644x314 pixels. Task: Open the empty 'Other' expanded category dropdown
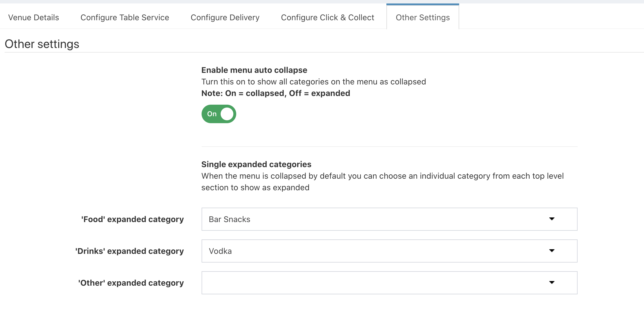pyautogui.click(x=375, y=283)
